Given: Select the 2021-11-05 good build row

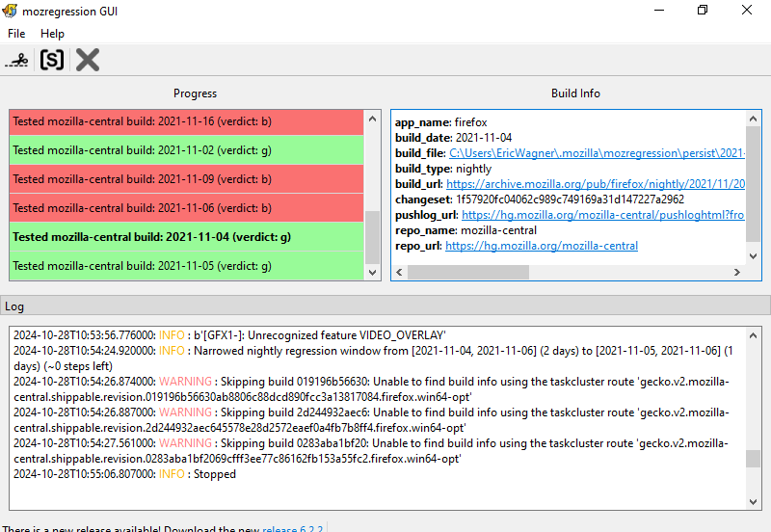Looking at the screenshot, I should (x=186, y=266).
